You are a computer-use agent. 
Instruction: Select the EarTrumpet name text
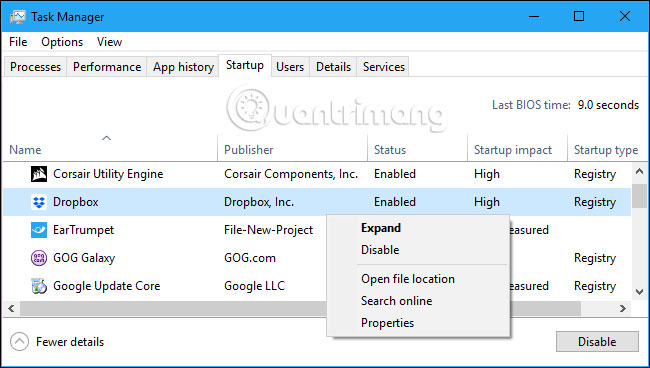click(x=83, y=230)
